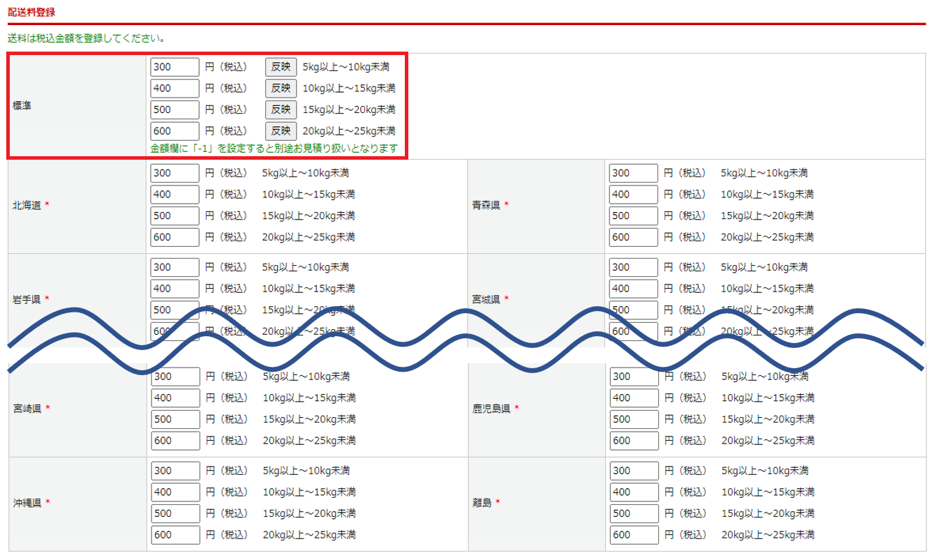The height and width of the screenshot is (560, 936).
Task: Click 青森県 5kg–10kg shipping fee field
Action: pos(633,173)
